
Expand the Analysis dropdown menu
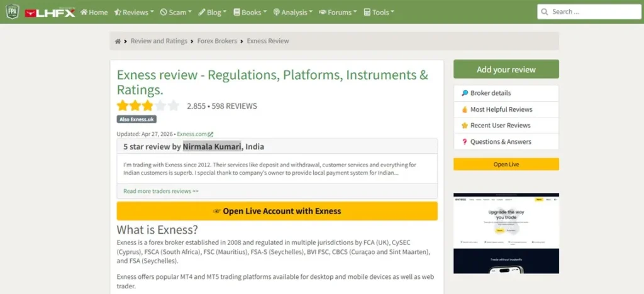(x=293, y=13)
